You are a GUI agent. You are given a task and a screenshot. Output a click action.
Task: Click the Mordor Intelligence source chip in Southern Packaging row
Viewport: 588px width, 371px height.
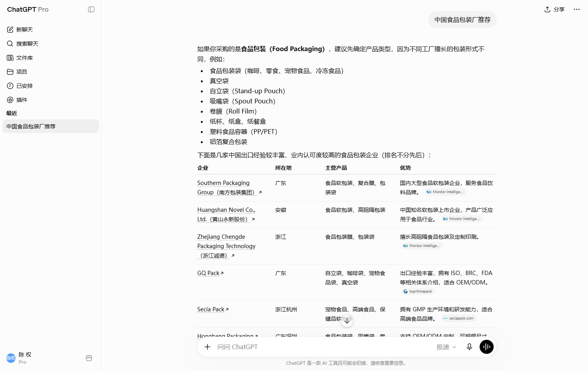[445, 192]
